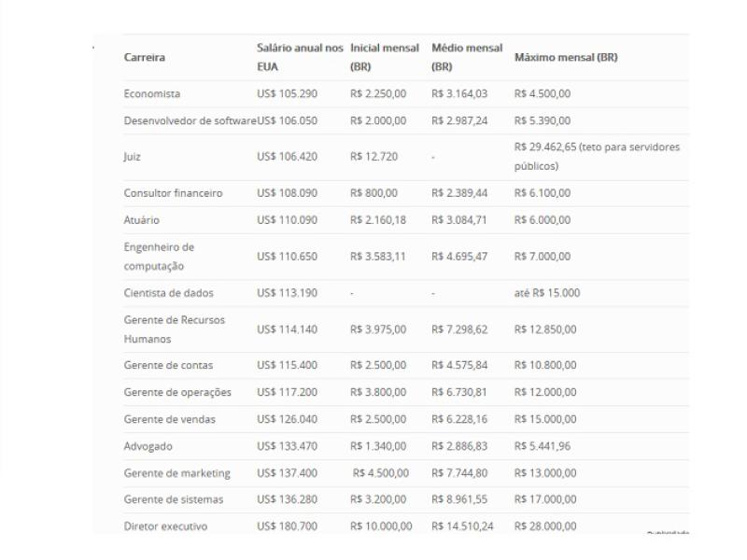Select the Engenheiro de computação career cell
Image resolution: width=747 pixels, height=560 pixels.
pyautogui.click(x=159, y=257)
